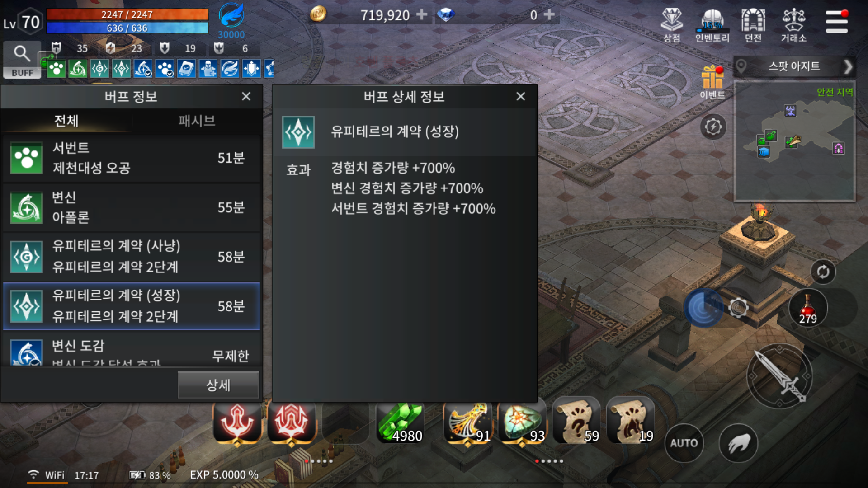Tap the hand pickup icon

click(x=738, y=443)
